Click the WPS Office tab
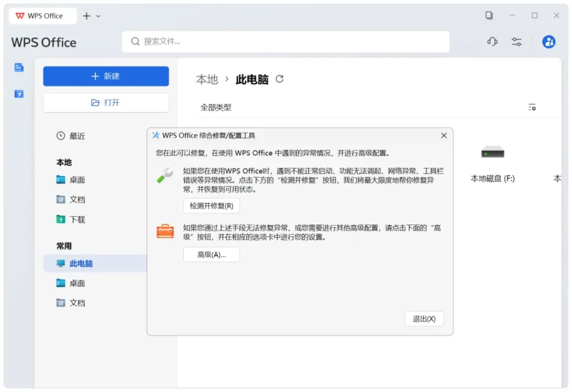 pos(42,16)
